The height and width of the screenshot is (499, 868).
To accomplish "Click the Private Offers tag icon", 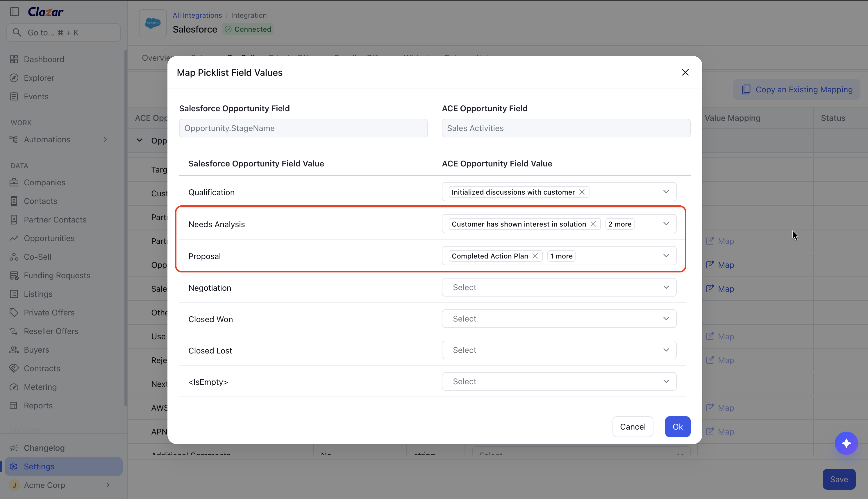I will (14, 312).
